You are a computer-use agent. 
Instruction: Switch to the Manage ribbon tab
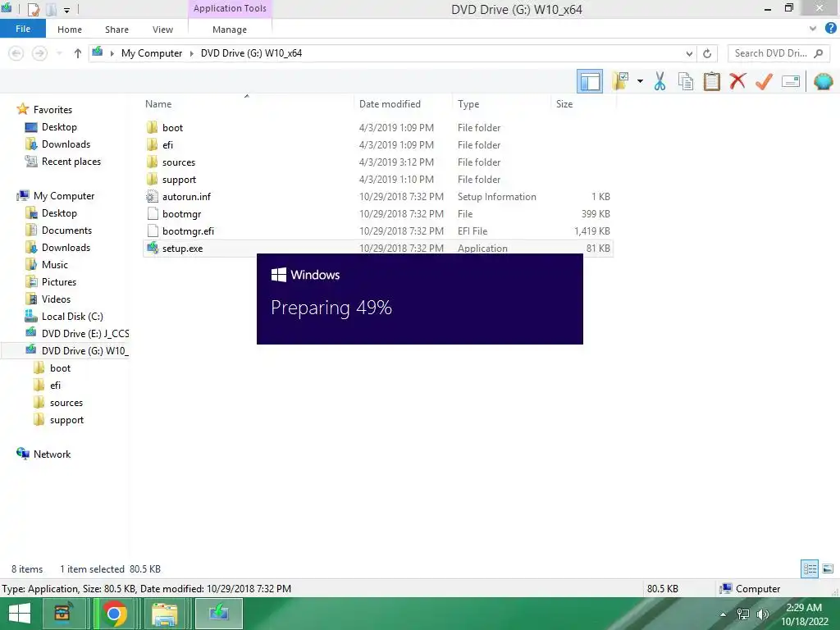230,30
